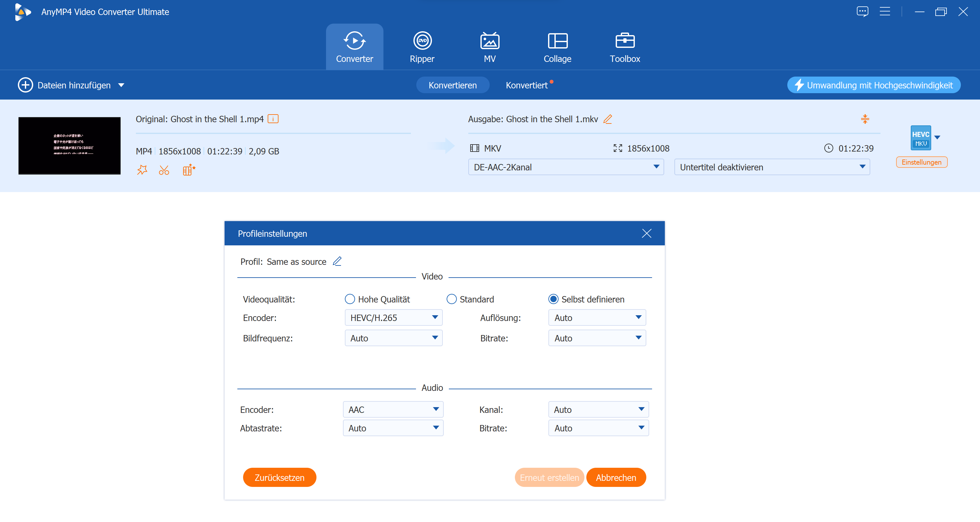Open the video Bitrate dropdown
This screenshot has height=522, width=980.
597,338
